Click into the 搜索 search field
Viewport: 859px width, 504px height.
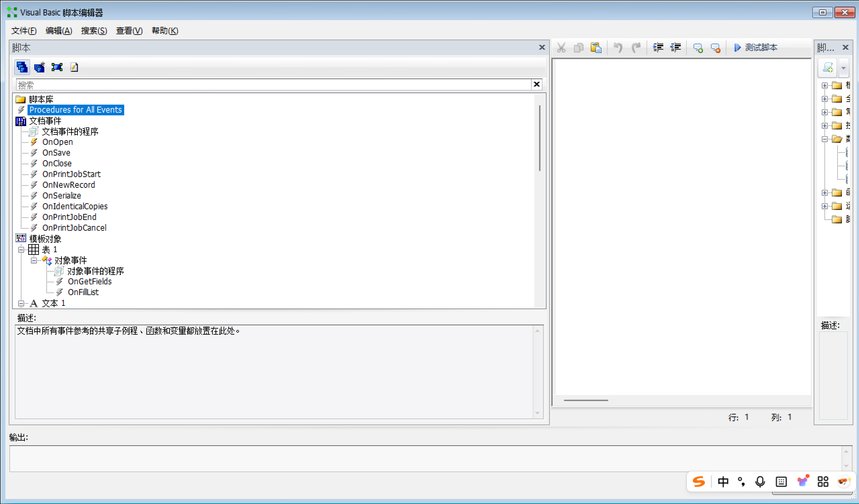[x=273, y=85]
